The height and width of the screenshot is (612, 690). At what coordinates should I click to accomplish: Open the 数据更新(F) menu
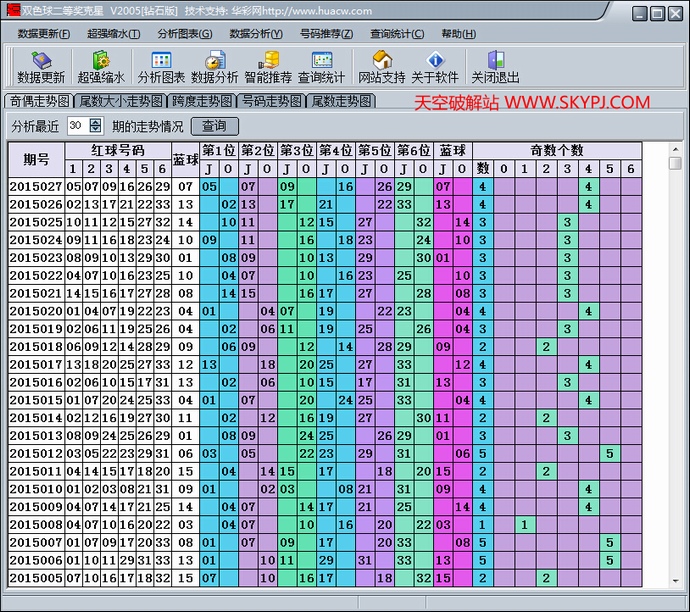coord(44,34)
